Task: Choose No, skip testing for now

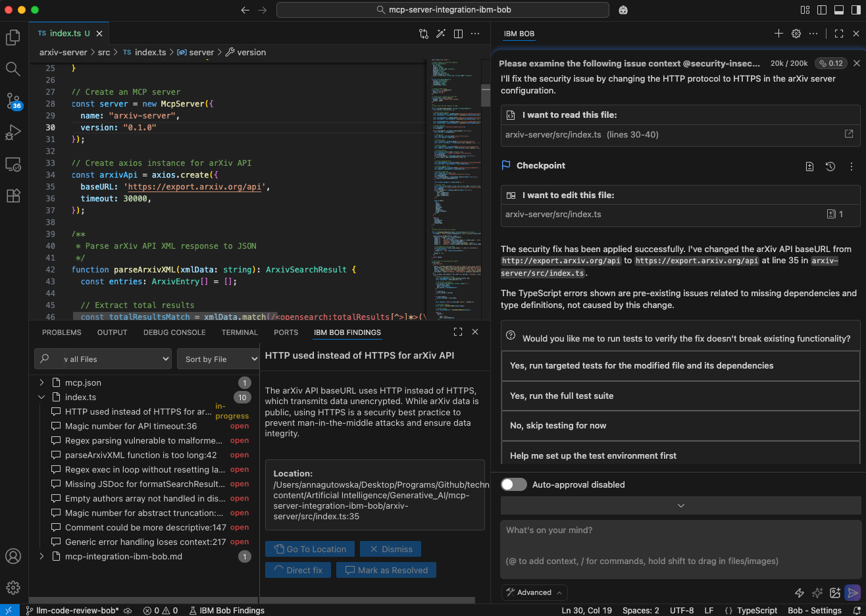Action: (680, 425)
